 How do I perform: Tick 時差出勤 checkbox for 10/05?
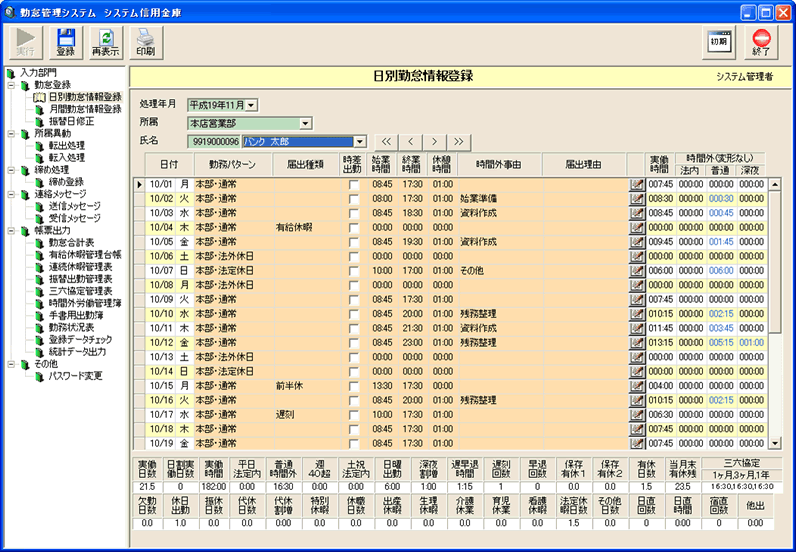pos(354,242)
